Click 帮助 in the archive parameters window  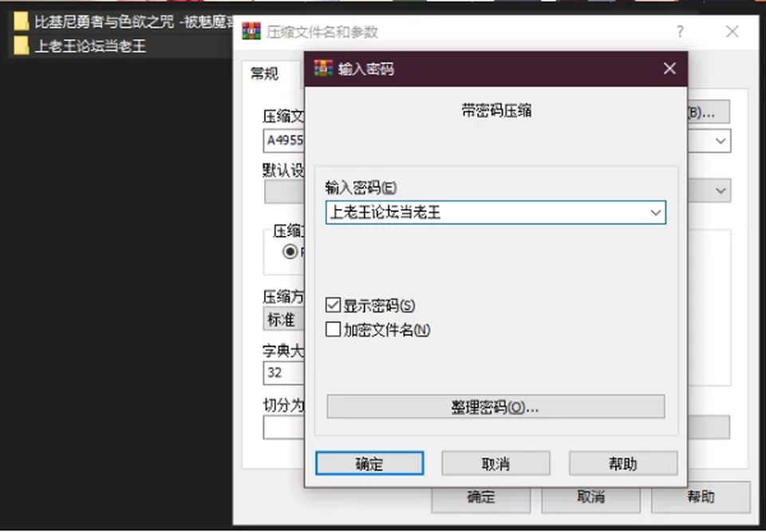click(701, 498)
